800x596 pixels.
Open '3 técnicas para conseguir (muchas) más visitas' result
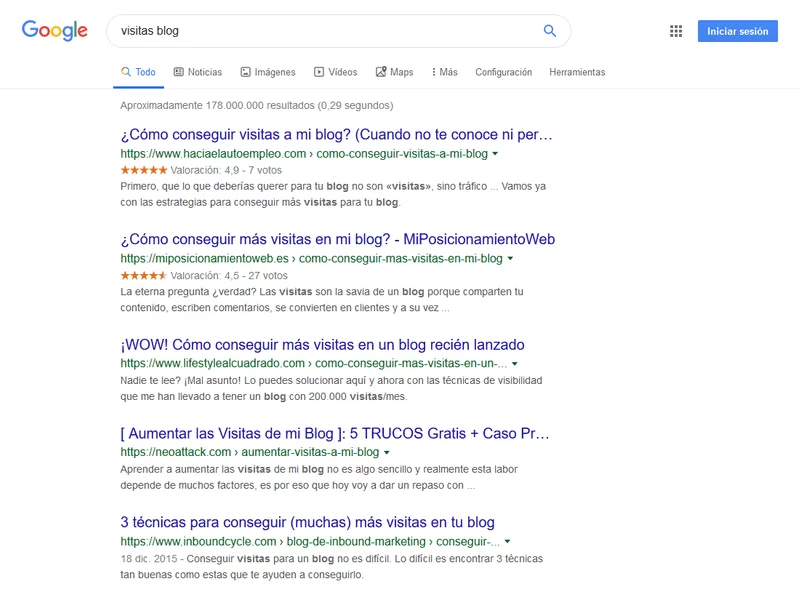[x=308, y=522]
